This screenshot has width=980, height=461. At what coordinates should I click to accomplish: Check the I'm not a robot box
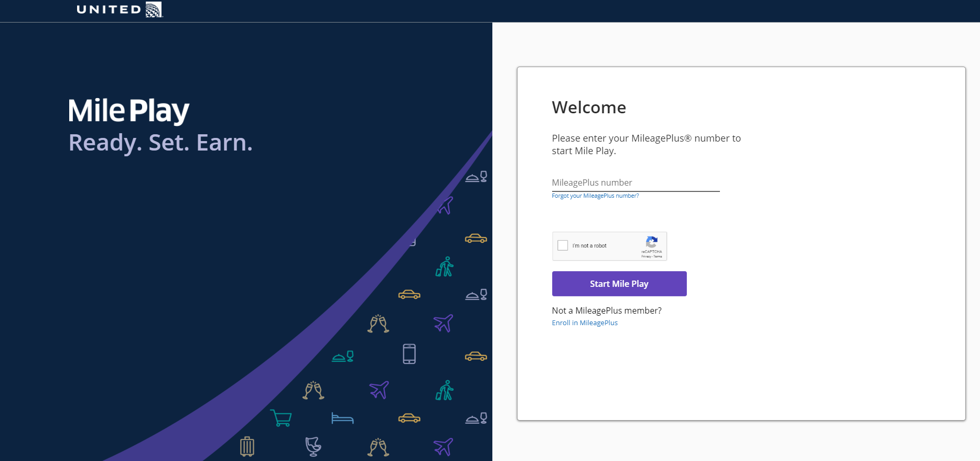tap(563, 245)
